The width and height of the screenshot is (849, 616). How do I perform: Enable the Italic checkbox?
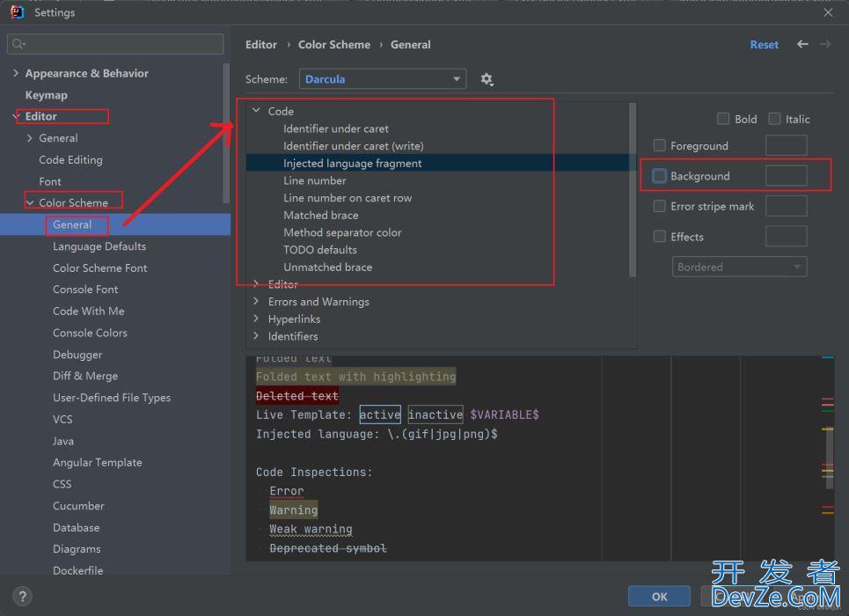774,119
